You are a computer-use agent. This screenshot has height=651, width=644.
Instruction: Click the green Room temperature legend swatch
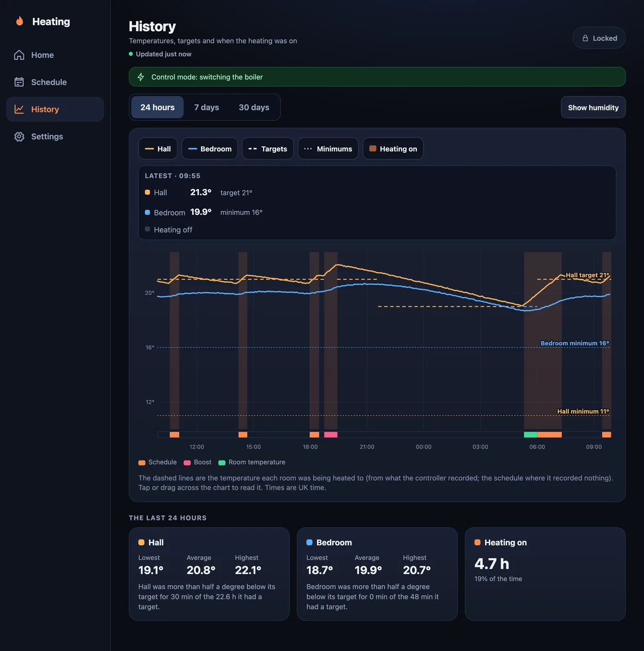(x=222, y=462)
